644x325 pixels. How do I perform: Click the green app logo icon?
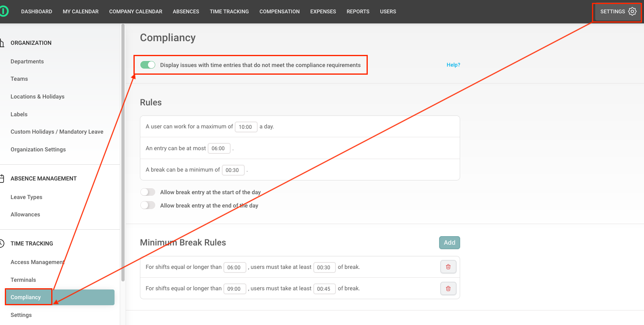(4, 11)
